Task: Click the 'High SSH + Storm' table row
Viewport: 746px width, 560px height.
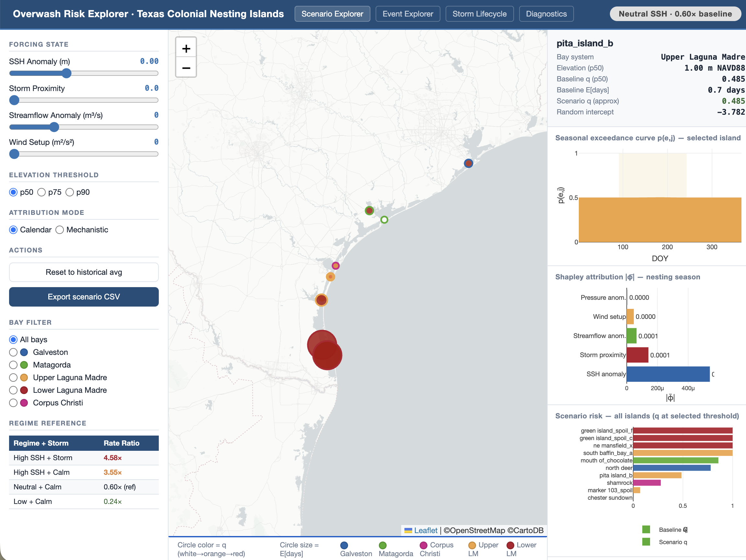Action: [84, 458]
